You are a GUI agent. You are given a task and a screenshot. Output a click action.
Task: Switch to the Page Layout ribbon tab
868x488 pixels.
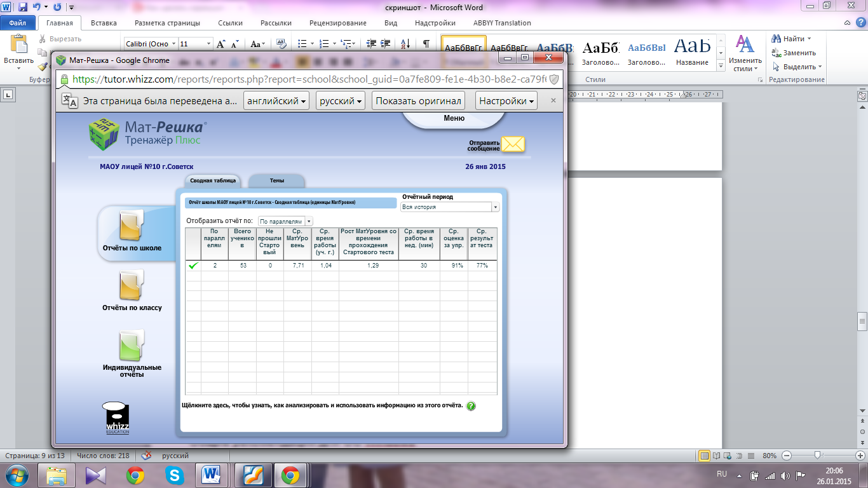point(167,23)
